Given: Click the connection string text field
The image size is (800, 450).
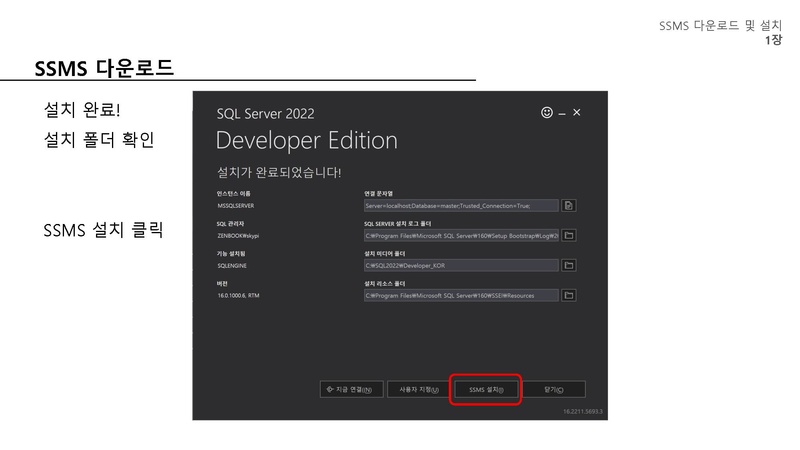Looking at the screenshot, I should (460, 205).
